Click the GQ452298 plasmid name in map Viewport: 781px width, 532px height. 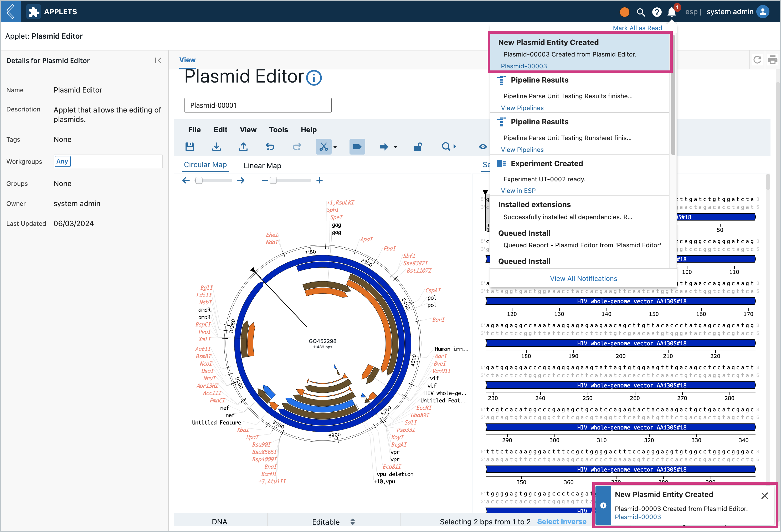click(322, 341)
